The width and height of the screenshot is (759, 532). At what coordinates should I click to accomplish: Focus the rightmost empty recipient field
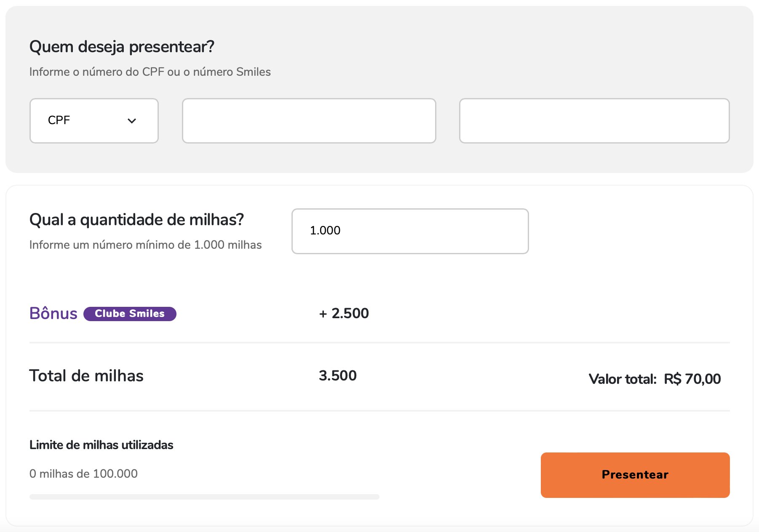point(594,121)
